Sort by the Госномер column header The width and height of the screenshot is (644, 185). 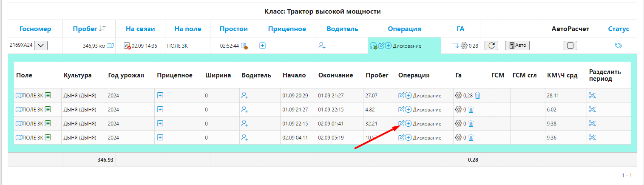coord(35,29)
